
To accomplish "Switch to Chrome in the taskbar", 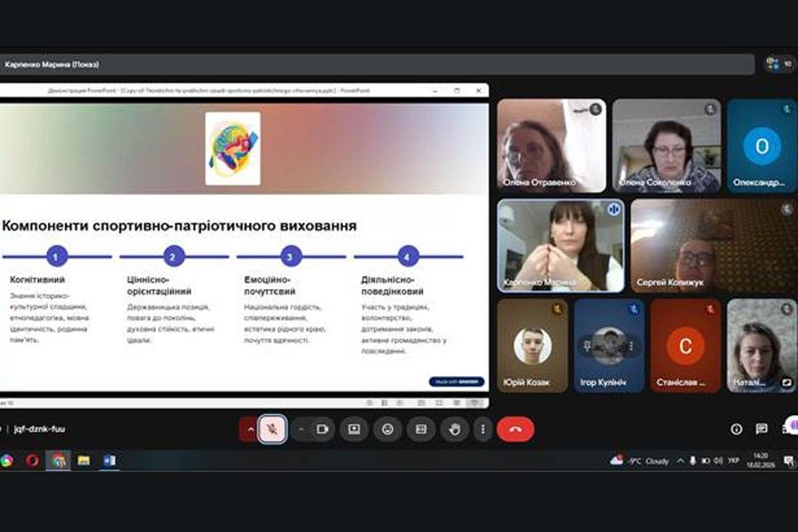I will point(58,461).
